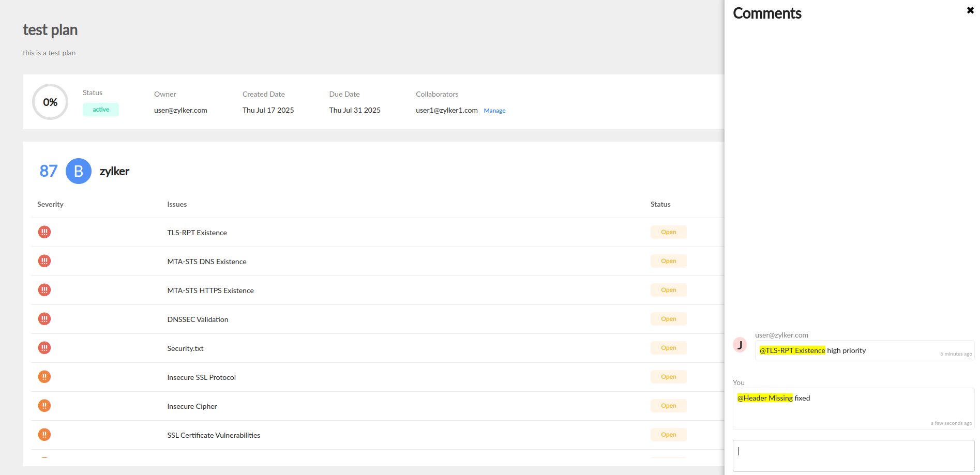The width and height of the screenshot is (980, 475).
Task: Click the Severity column header
Action: (x=50, y=204)
